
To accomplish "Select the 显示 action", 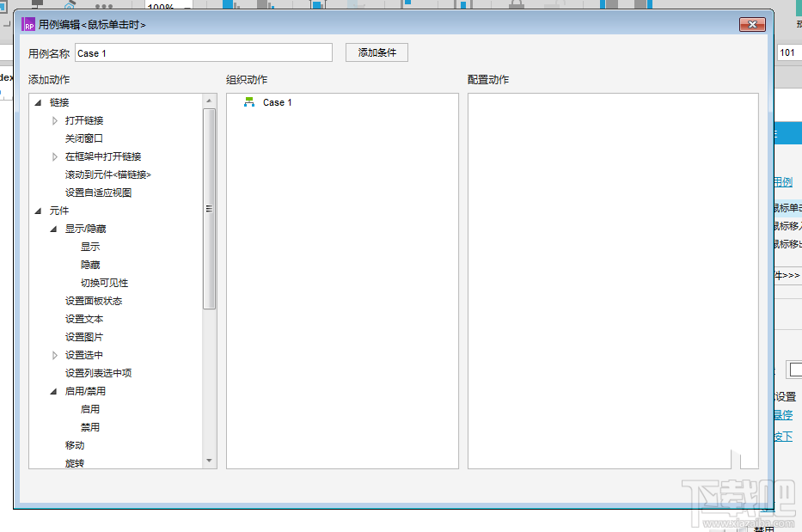I will (90, 247).
